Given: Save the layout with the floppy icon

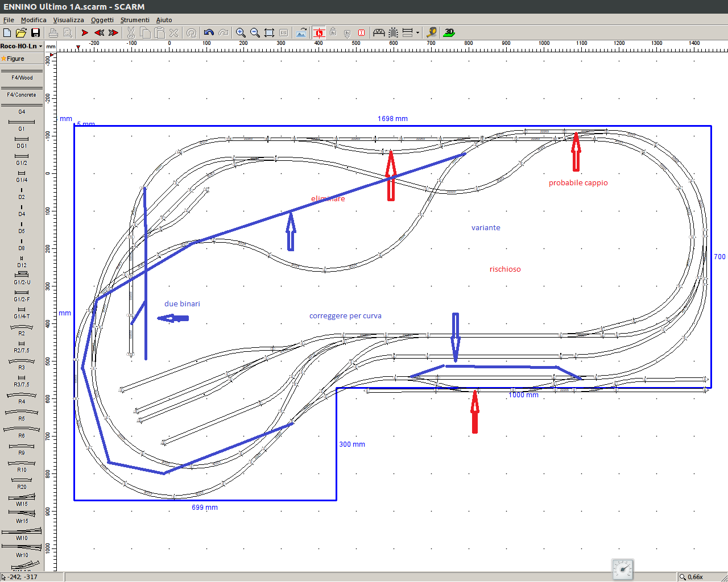Looking at the screenshot, I should [x=35, y=32].
